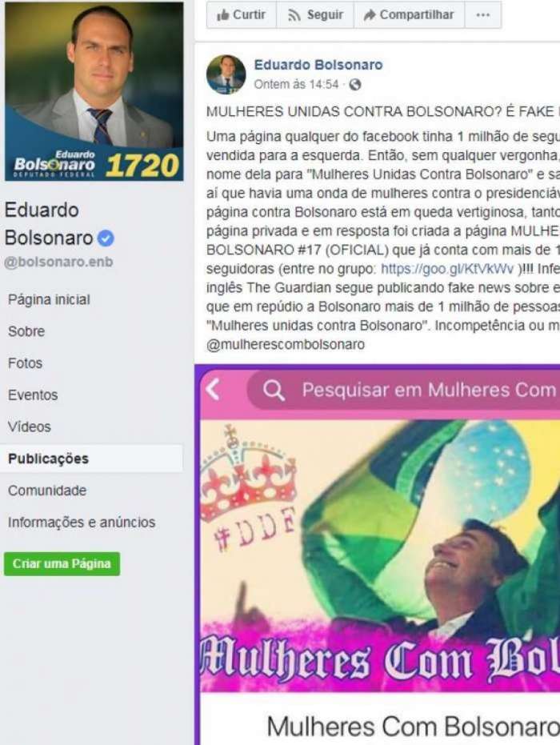This screenshot has width=560, height=745.
Task: Click the Seguir feed button
Action: click(315, 14)
